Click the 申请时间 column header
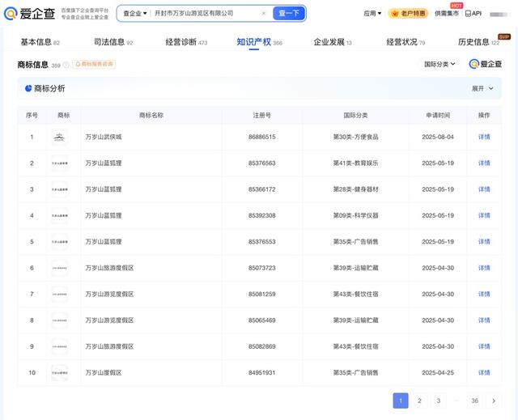Screen dimensions: 518x420 tap(438, 115)
